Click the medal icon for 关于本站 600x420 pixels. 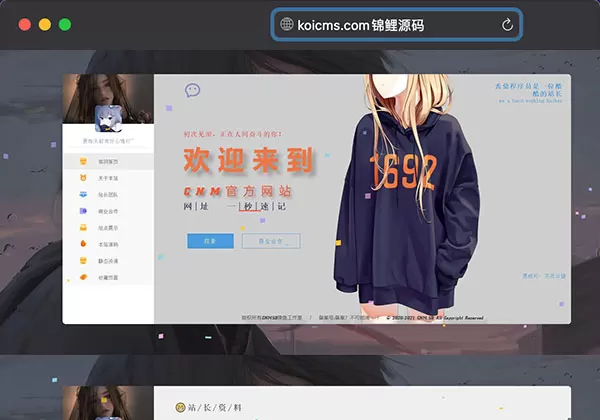click(84, 178)
